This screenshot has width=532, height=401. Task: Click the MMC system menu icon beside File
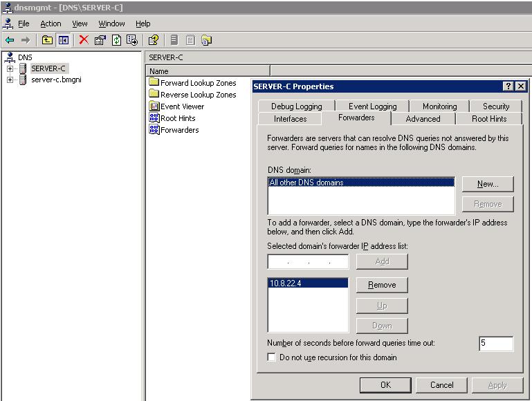[x=8, y=24]
